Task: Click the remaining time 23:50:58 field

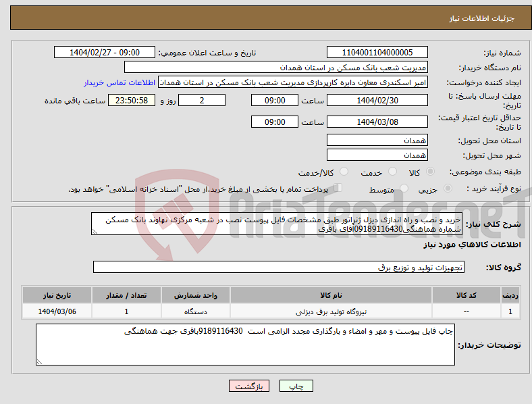Action: coord(132,101)
